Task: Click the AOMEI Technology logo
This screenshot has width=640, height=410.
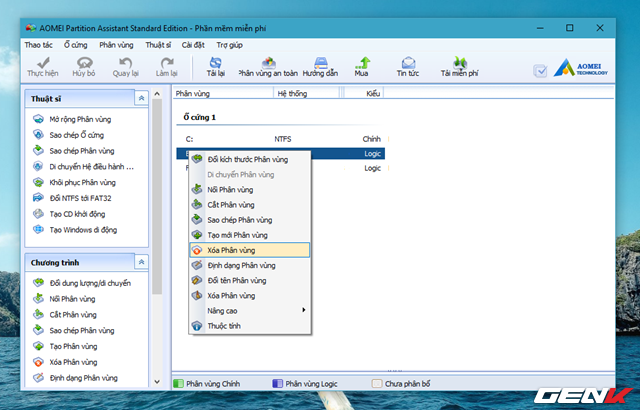Action: tap(581, 68)
